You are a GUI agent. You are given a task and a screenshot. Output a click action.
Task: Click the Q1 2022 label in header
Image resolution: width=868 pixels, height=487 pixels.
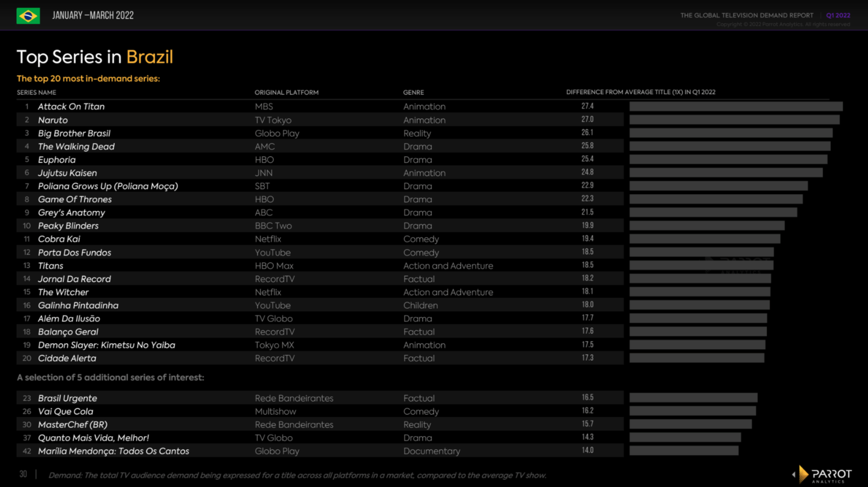pos(838,15)
